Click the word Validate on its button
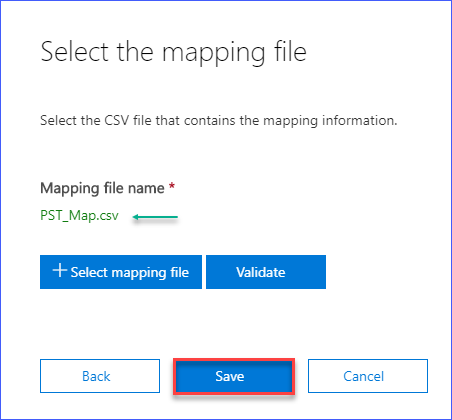This screenshot has width=452, height=420. coord(261,272)
